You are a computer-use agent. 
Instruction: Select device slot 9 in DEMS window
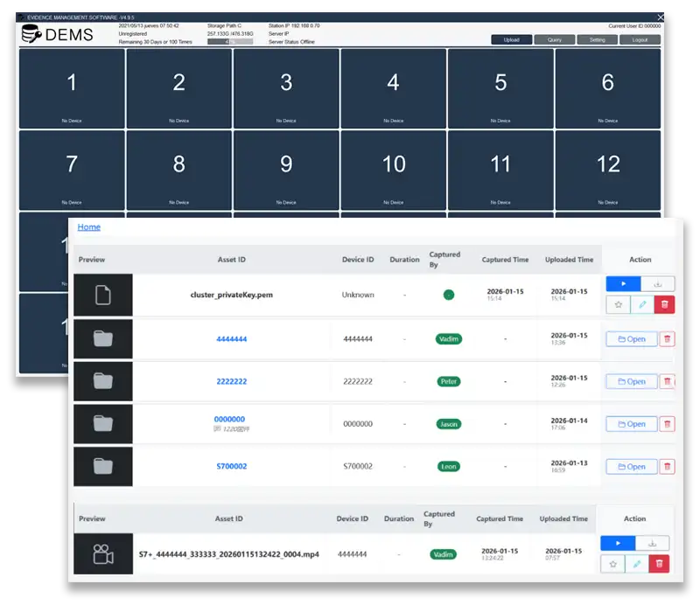pyautogui.click(x=286, y=170)
